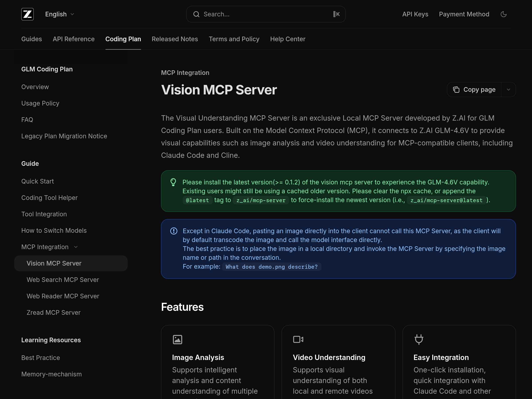Expand the Copy page options chevron
The height and width of the screenshot is (399, 532).
[509, 90]
